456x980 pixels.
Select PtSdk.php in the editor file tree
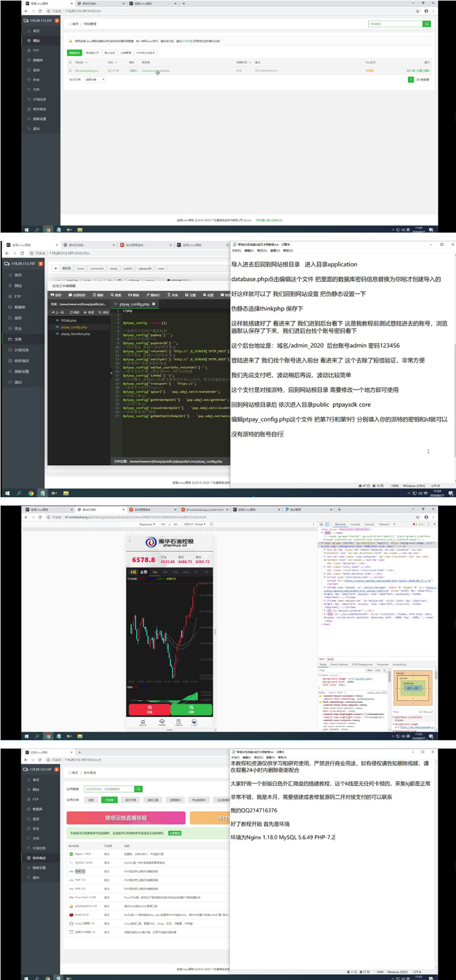68,320
